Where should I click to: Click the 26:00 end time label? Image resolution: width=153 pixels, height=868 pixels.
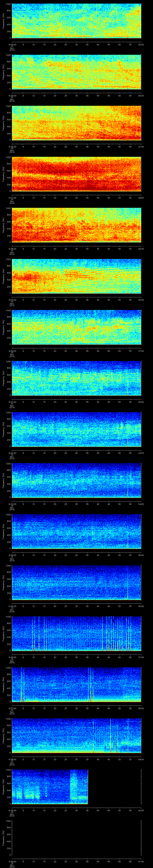point(141,96)
